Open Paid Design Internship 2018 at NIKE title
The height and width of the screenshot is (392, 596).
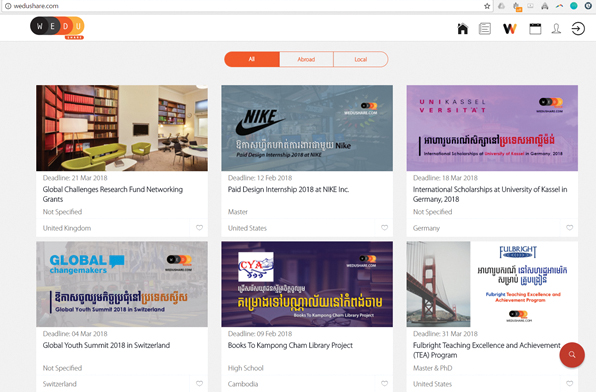(x=288, y=189)
